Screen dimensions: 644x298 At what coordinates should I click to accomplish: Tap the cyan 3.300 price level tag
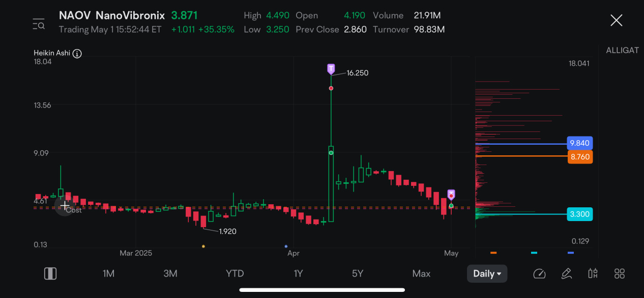click(580, 214)
